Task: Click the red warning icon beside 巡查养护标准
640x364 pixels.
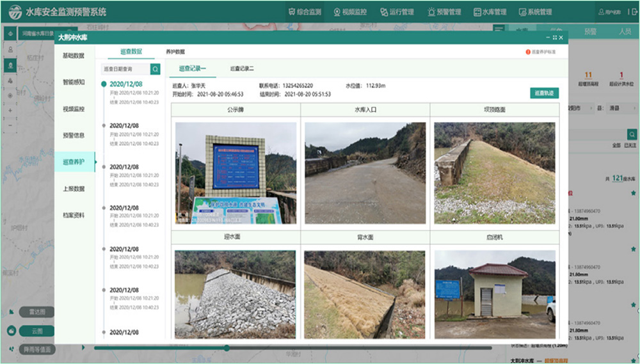Action: [x=528, y=52]
